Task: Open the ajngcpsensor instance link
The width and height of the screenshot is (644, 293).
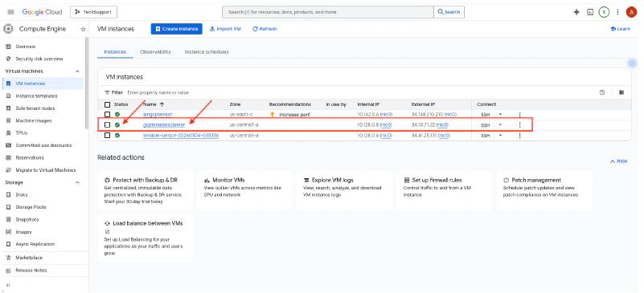Action: tap(158, 114)
